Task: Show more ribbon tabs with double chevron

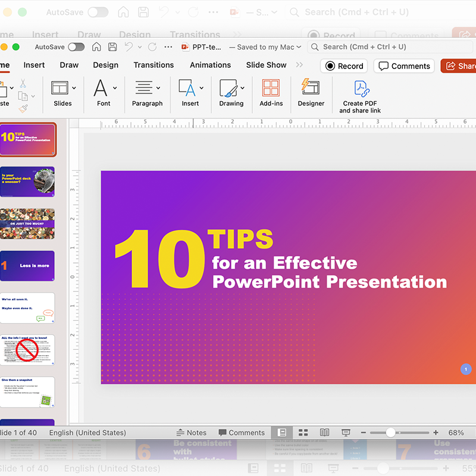Action: 299,65
